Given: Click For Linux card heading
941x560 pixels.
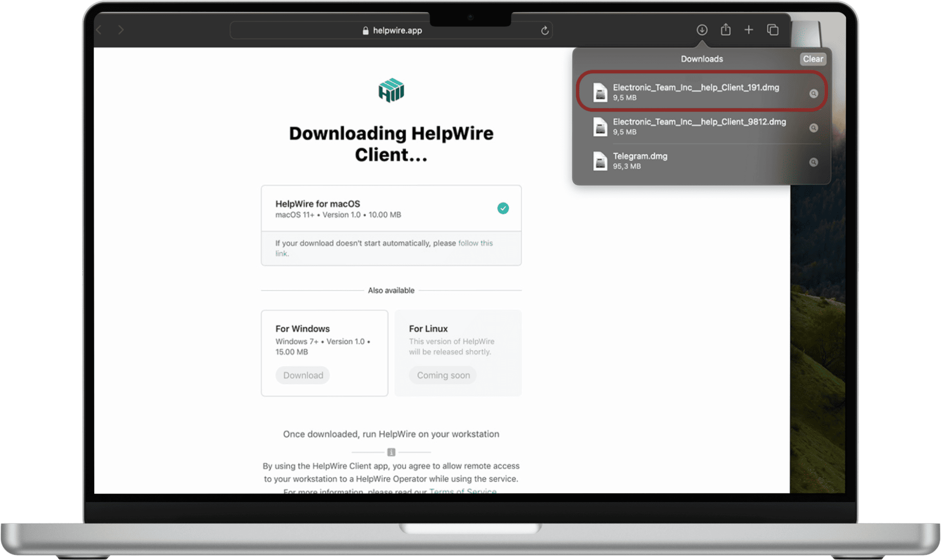Looking at the screenshot, I should tap(428, 328).
